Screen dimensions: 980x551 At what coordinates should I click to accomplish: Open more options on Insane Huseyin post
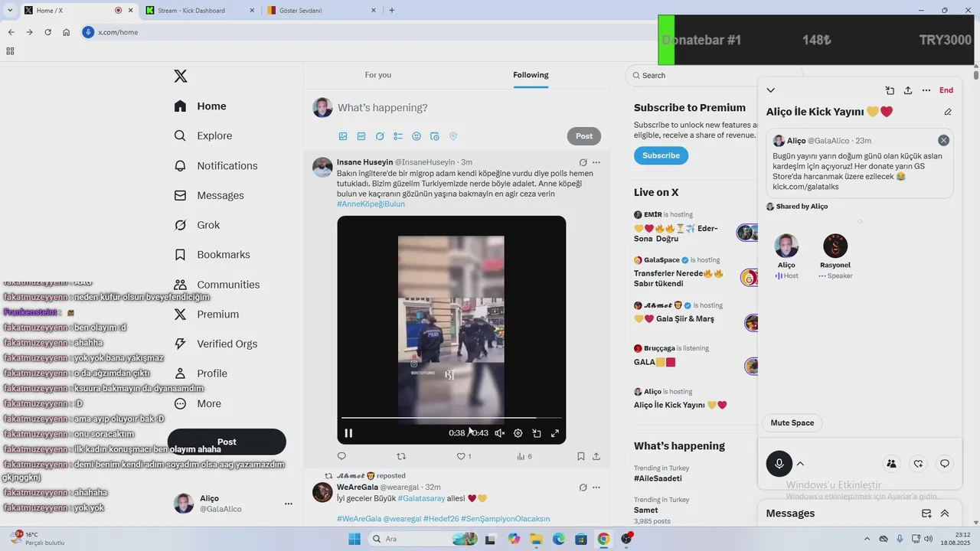point(596,162)
